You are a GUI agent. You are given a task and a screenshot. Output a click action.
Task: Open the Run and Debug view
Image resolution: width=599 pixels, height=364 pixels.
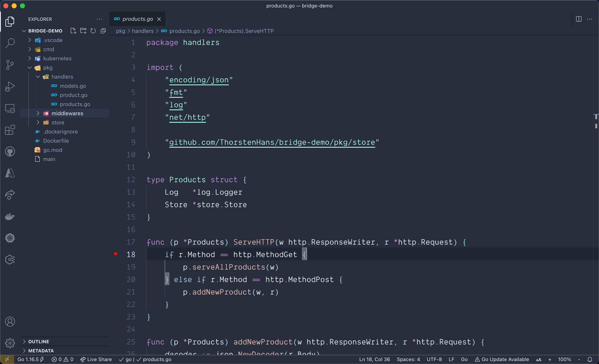10,86
